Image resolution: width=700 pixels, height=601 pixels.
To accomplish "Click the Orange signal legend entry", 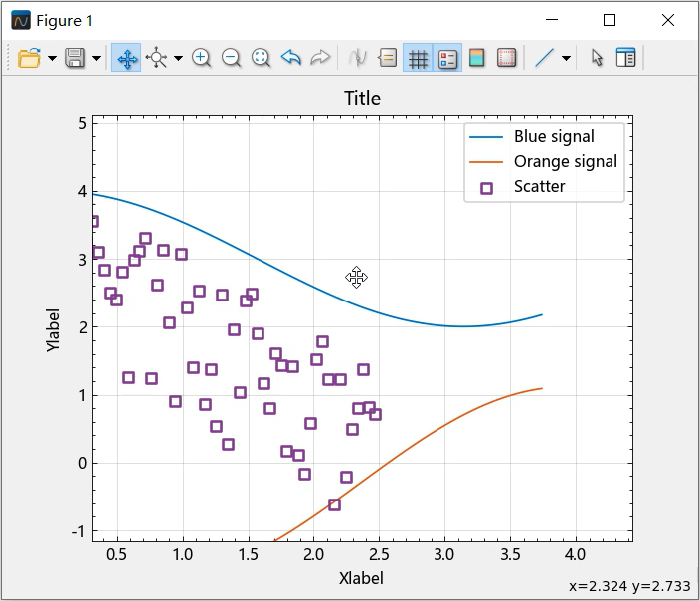I will click(x=565, y=161).
